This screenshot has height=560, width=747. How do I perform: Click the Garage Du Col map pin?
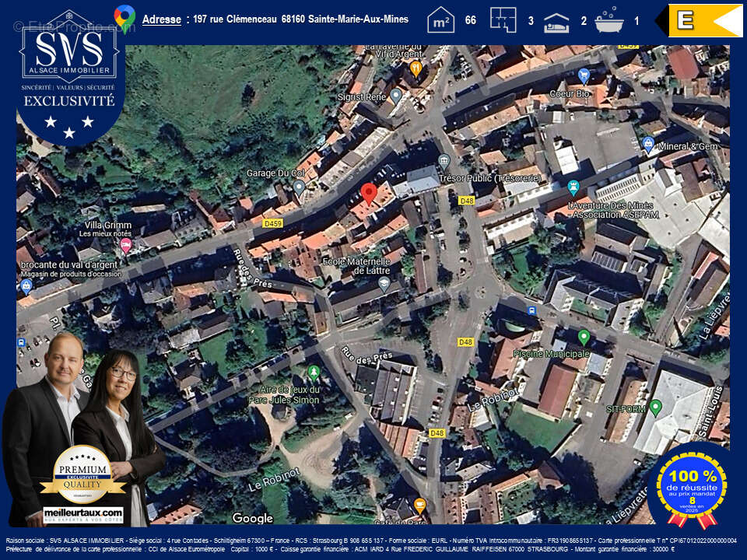[x=299, y=187]
